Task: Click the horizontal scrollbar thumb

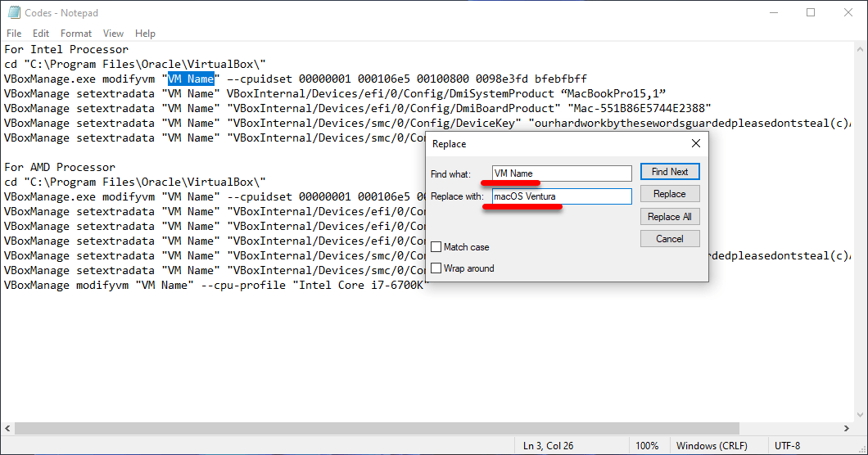Action: (x=377, y=428)
